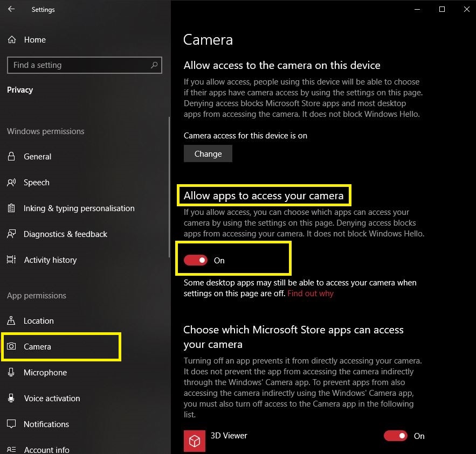Click the 3D Viewer app icon
Viewport: 476px width, 454px height.
[x=194, y=441]
